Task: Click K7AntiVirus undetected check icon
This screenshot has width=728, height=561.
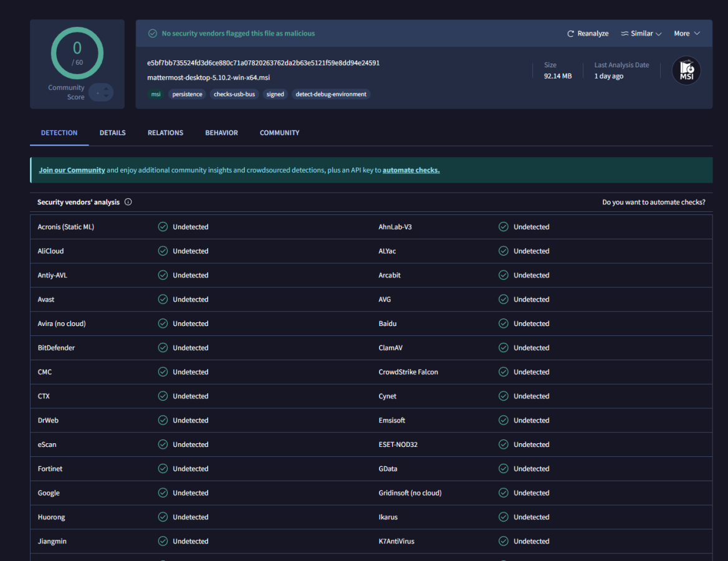Action: pos(503,540)
